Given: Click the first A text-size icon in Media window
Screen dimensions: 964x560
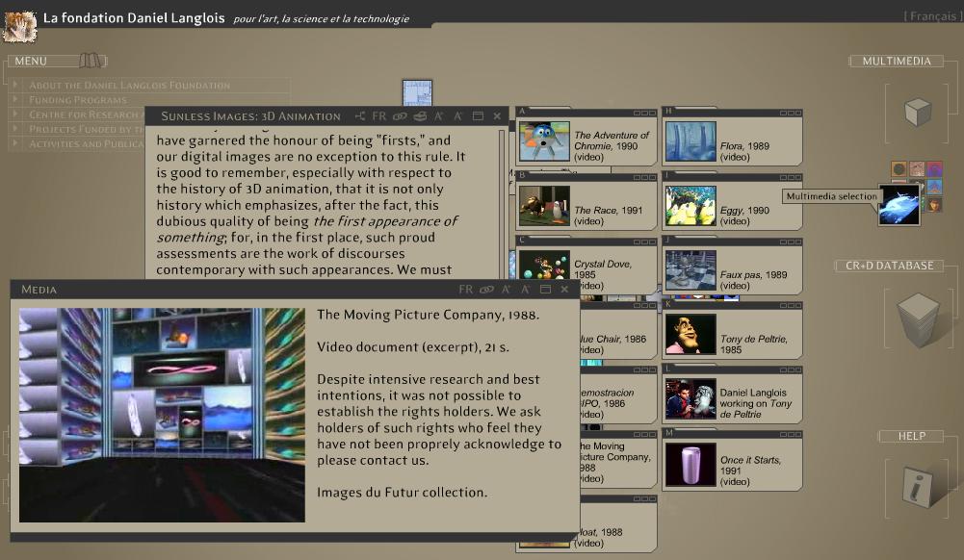Looking at the screenshot, I should [506, 290].
